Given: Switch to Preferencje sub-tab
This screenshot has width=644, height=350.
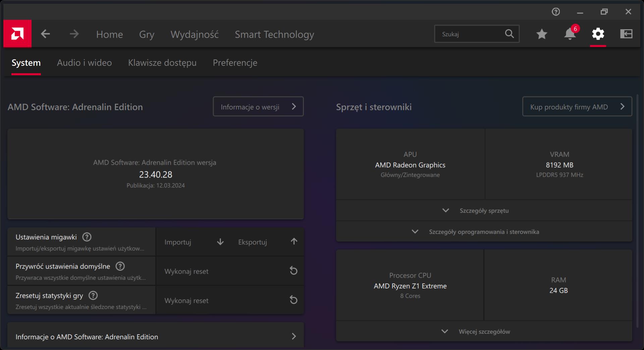Looking at the screenshot, I should coord(235,63).
